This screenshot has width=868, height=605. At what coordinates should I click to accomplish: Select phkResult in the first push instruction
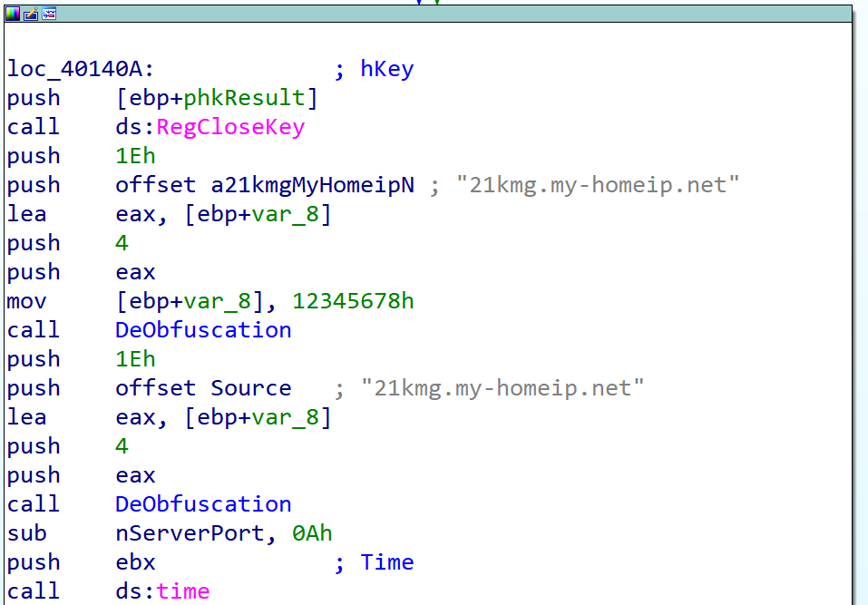[x=244, y=98]
